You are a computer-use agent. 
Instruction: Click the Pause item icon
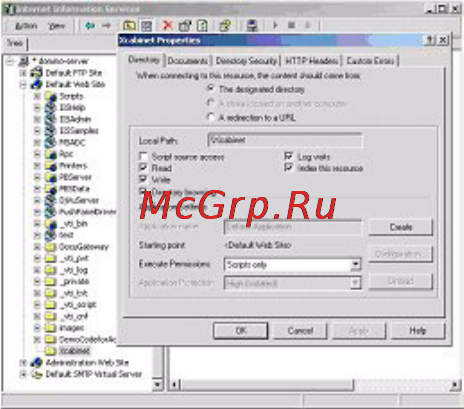[307, 25]
